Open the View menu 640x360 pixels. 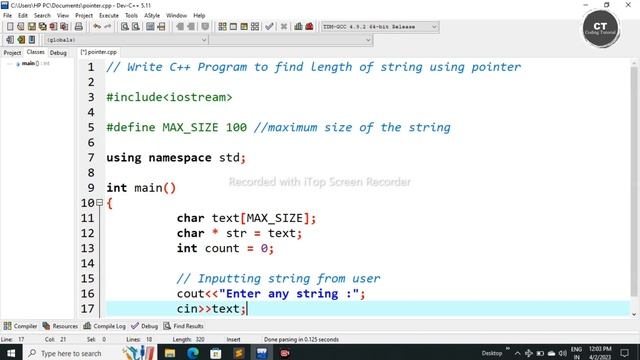point(63,16)
